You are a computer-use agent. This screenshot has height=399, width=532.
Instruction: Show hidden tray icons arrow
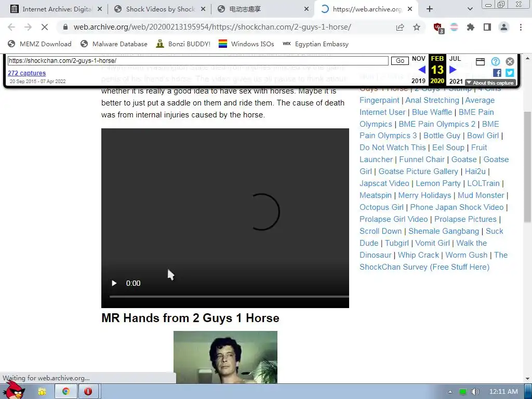pos(450,392)
